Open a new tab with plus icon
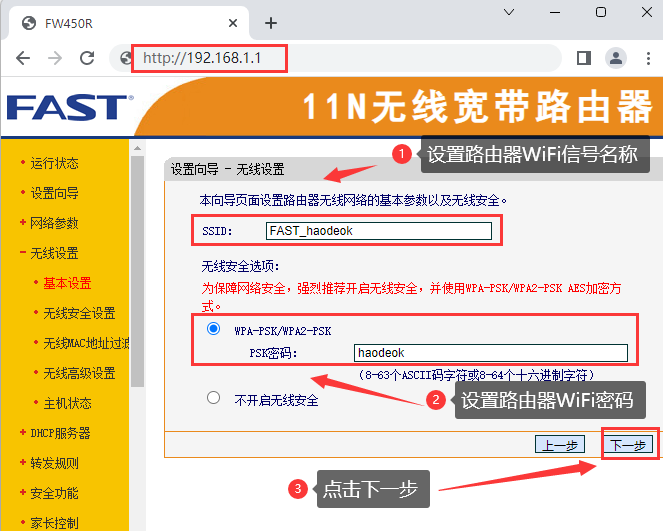 coord(271,23)
